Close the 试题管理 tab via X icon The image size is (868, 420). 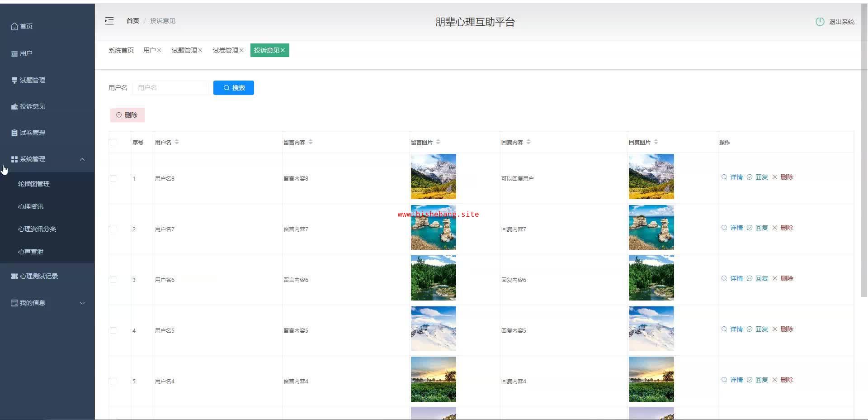point(200,50)
